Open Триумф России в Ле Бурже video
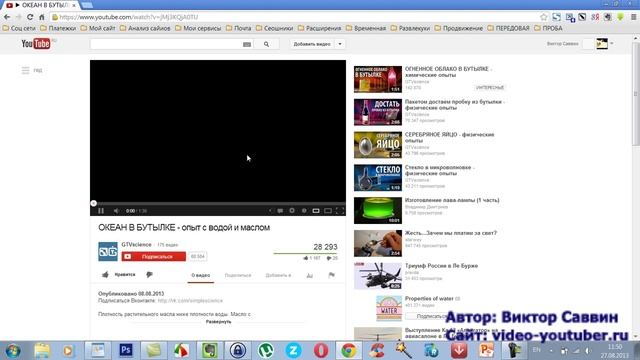 (x=441, y=266)
